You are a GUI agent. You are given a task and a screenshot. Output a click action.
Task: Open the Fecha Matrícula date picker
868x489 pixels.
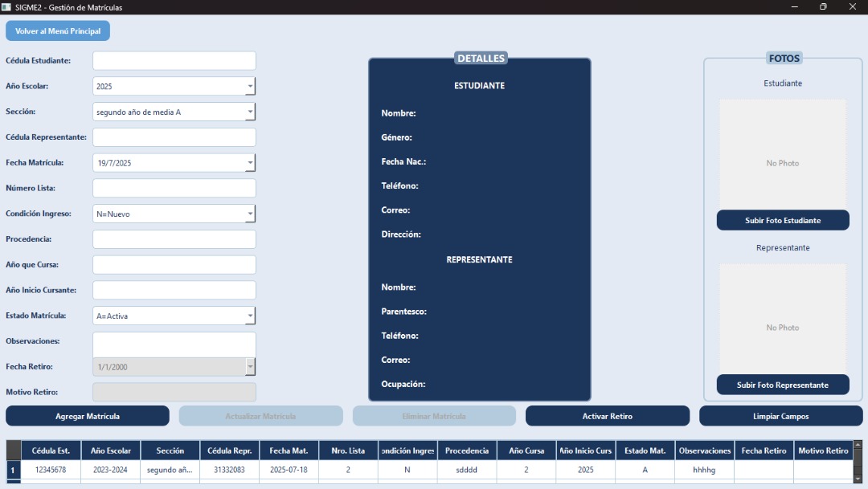(250, 163)
